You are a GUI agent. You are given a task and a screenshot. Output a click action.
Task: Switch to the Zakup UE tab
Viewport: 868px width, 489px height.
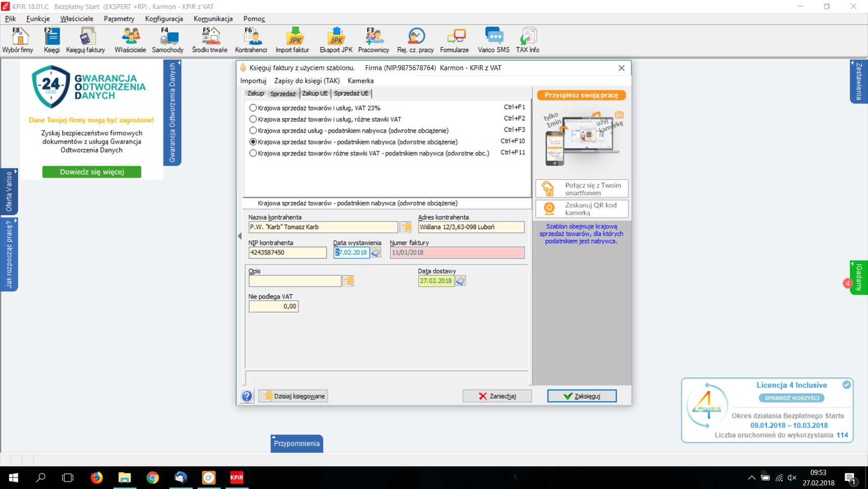[x=315, y=93]
